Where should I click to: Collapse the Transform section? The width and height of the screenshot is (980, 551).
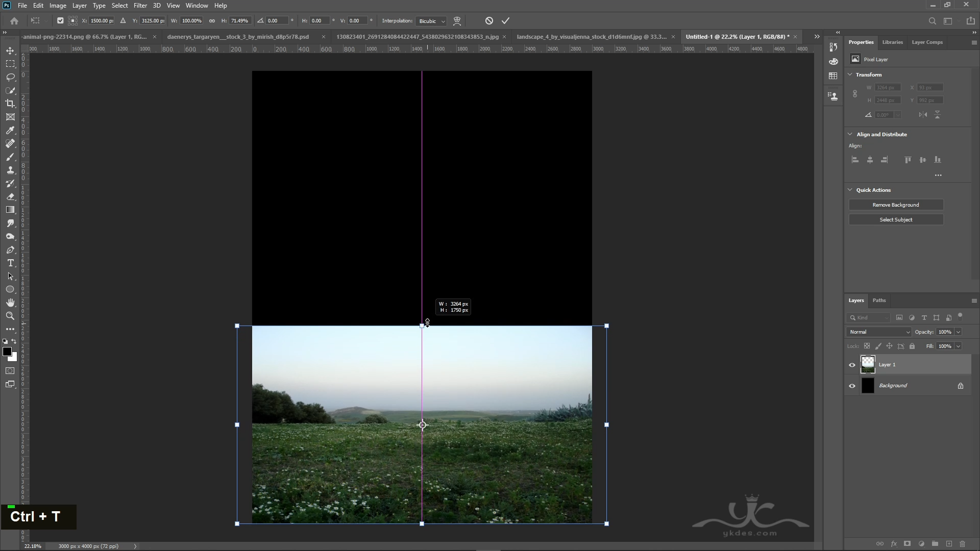point(850,74)
